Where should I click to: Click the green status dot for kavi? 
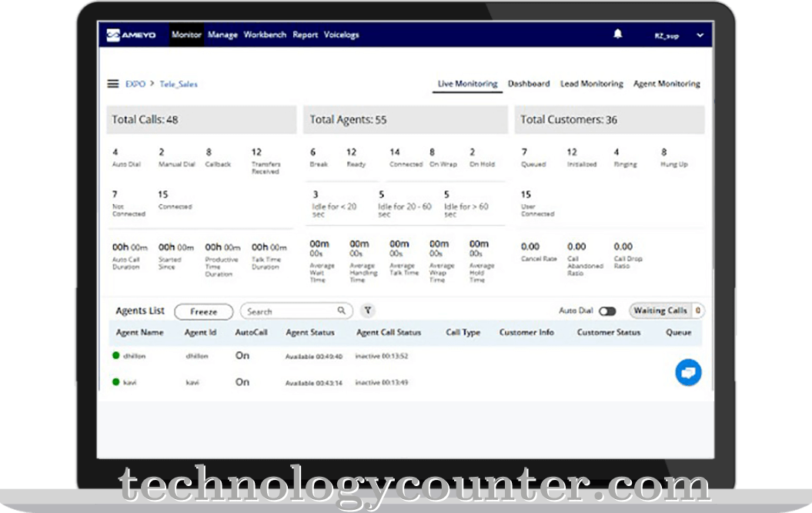point(116,382)
